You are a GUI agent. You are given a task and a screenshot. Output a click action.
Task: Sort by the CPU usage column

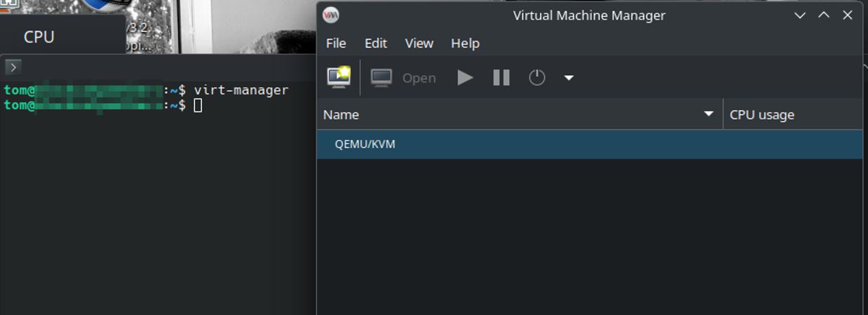coord(793,114)
